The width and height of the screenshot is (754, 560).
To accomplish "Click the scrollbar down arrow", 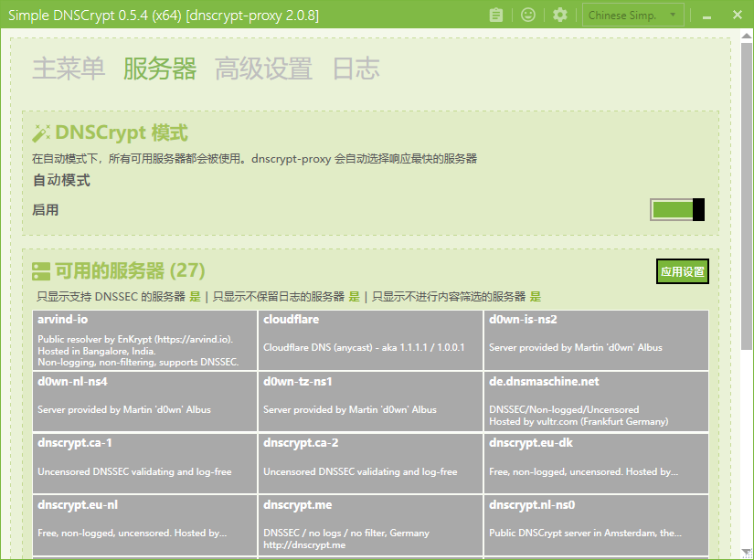I will tap(747, 552).
